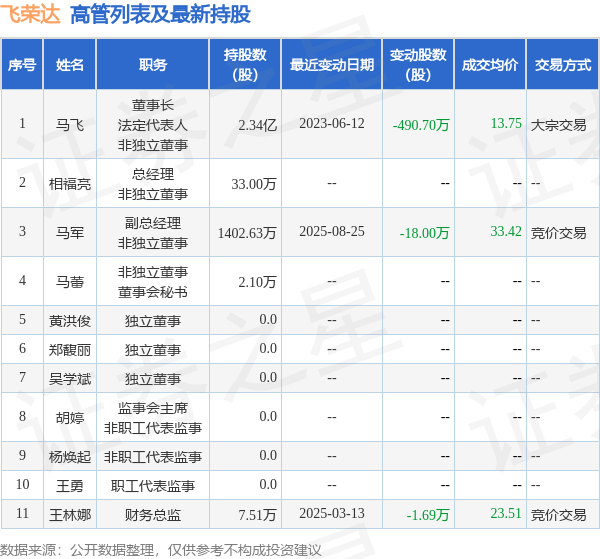The width and height of the screenshot is (600, 559).
Task: Click 竞价交易 in 马军's row
Action: pyautogui.click(x=558, y=233)
